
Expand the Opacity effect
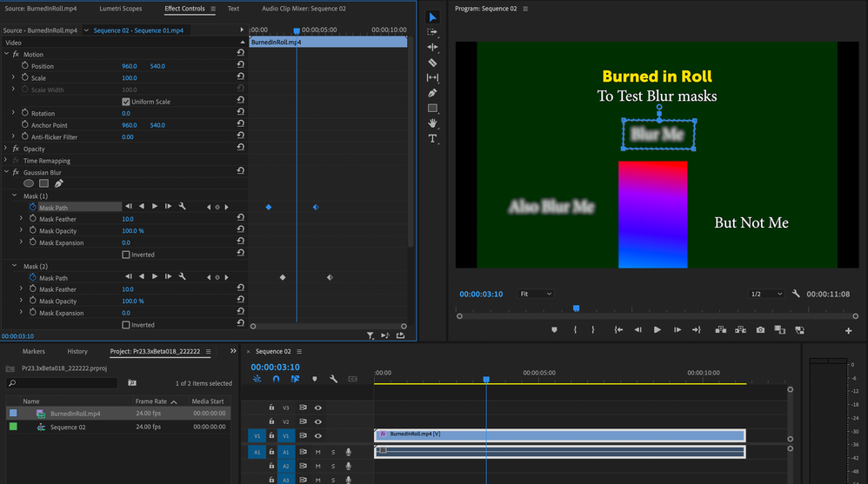(x=6, y=149)
